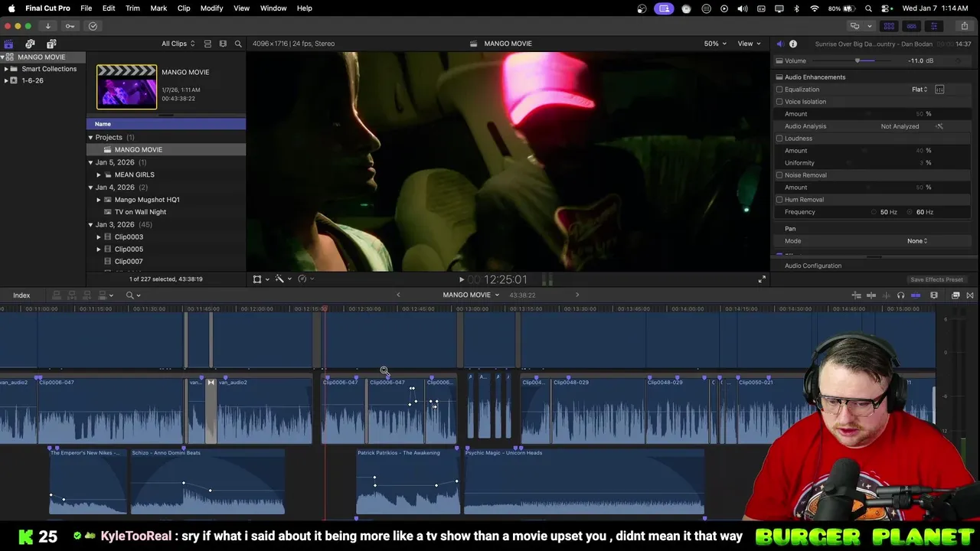This screenshot has width=980, height=551.
Task: Click append clip edit icon
Action: (86, 295)
